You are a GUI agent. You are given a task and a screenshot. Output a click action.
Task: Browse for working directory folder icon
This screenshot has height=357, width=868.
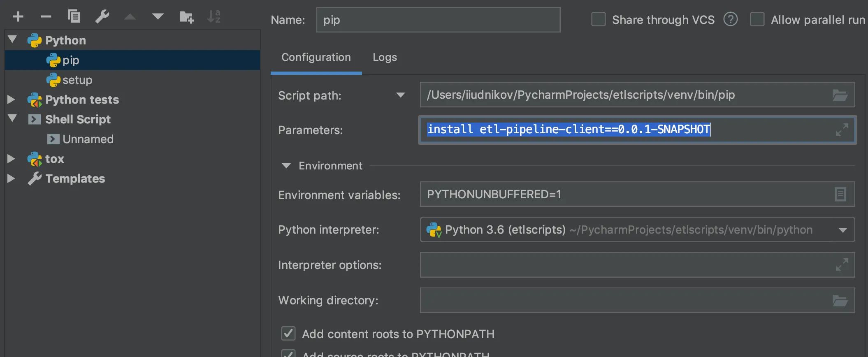(x=840, y=301)
